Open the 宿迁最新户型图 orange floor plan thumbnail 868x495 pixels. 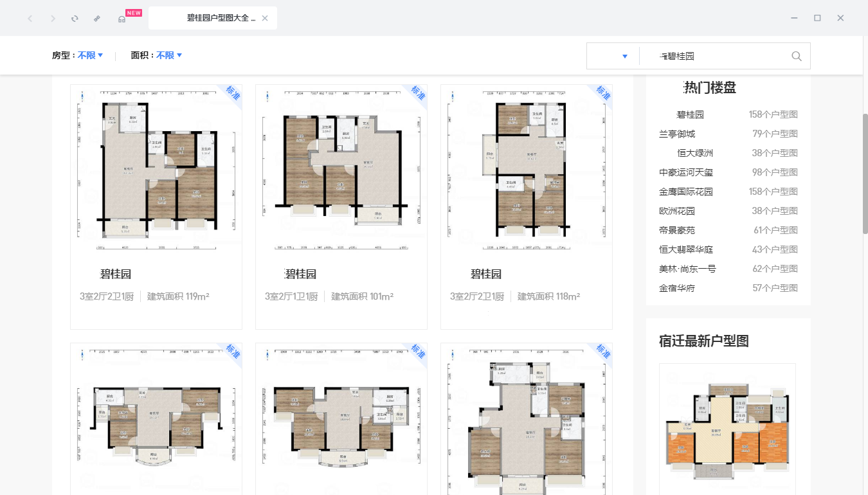[x=727, y=428]
